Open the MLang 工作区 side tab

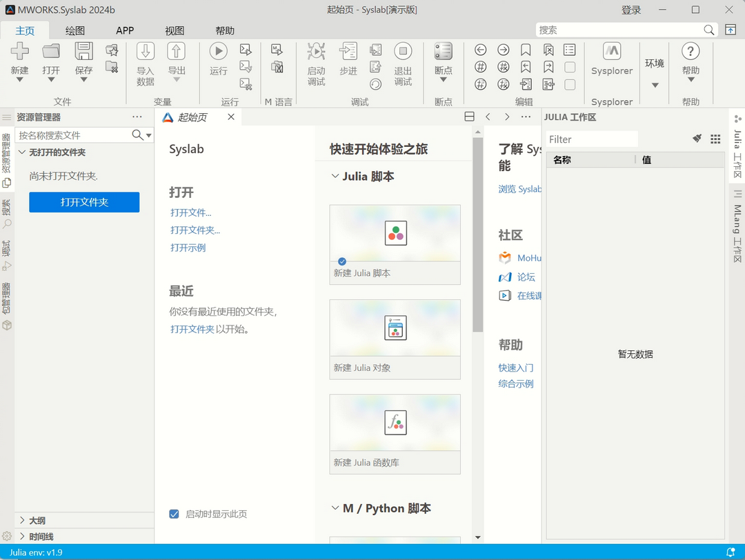point(737,226)
